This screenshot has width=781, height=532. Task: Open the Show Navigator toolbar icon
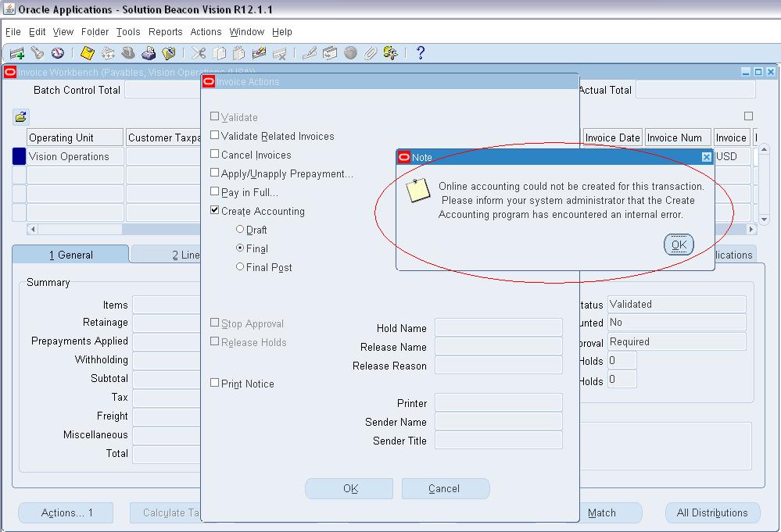[57, 53]
